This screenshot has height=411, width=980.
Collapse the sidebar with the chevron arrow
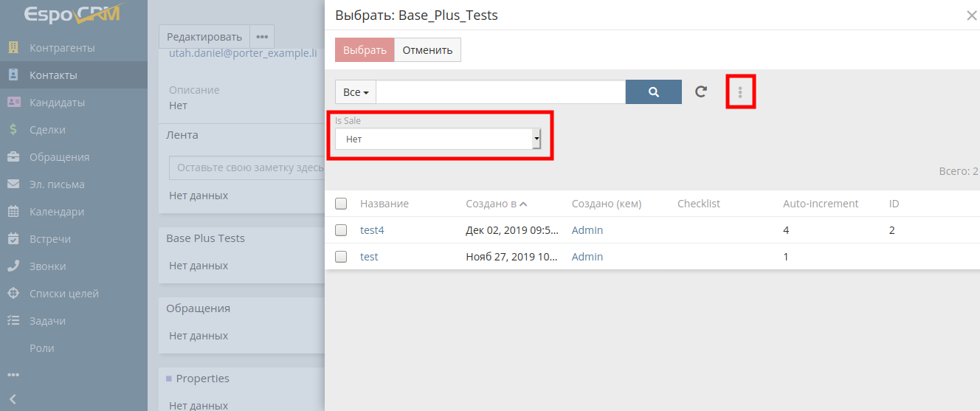click(x=13, y=399)
